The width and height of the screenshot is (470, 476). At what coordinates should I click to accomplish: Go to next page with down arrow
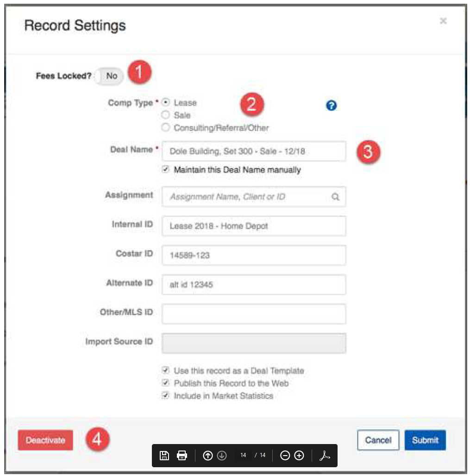[x=222, y=455]
